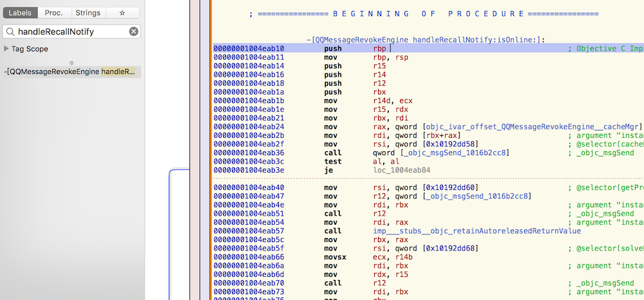Image resolution: width=644 pixels, height=300 pixels.
Task: Clear the handleRecallNotify search text
Action: click(133, 32)
